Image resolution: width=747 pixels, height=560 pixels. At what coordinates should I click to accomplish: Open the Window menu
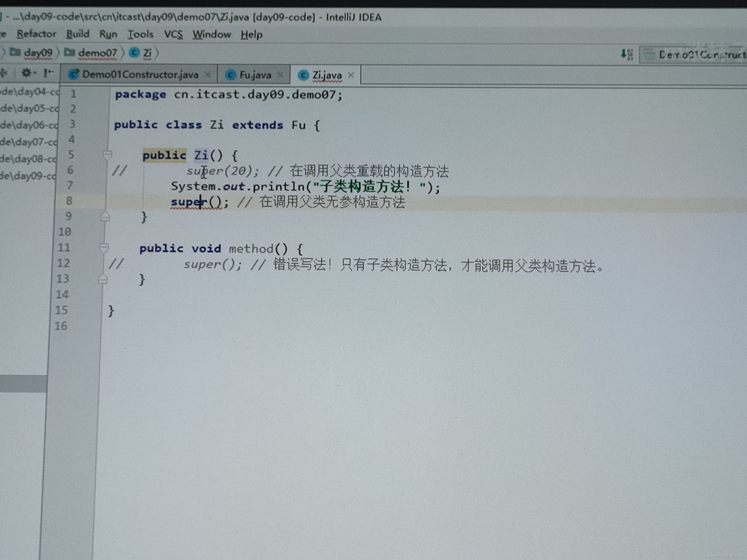[212, 34]
